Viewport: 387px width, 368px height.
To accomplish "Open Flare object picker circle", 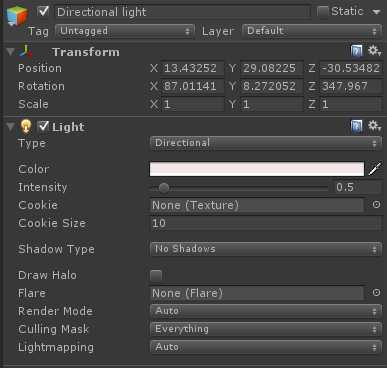I will [x=376, y=292].
